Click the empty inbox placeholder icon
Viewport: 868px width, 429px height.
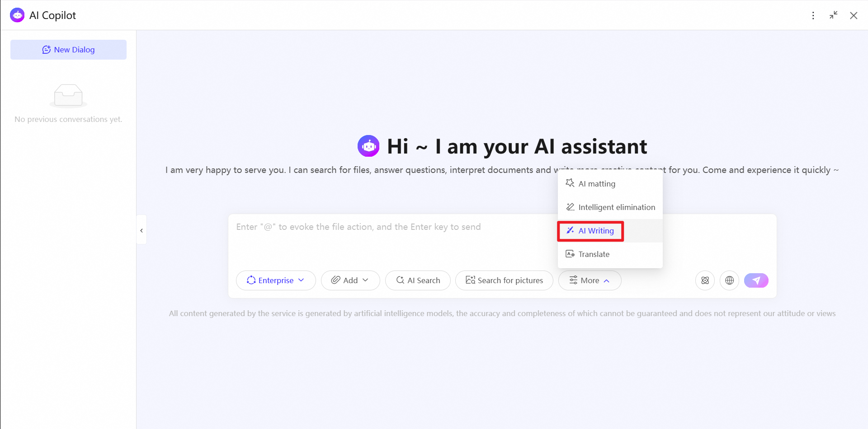68,96
